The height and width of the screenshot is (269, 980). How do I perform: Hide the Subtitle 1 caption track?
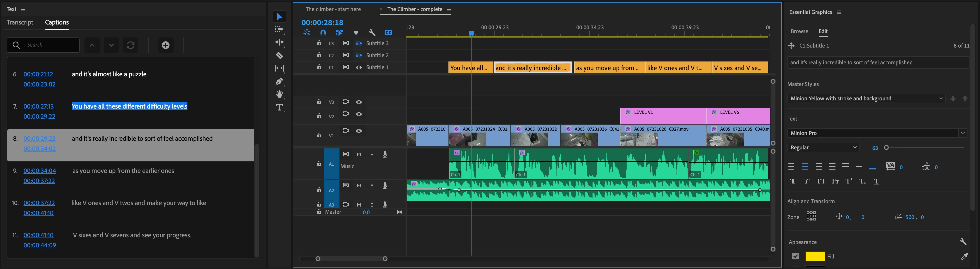[x=359, y=67]
